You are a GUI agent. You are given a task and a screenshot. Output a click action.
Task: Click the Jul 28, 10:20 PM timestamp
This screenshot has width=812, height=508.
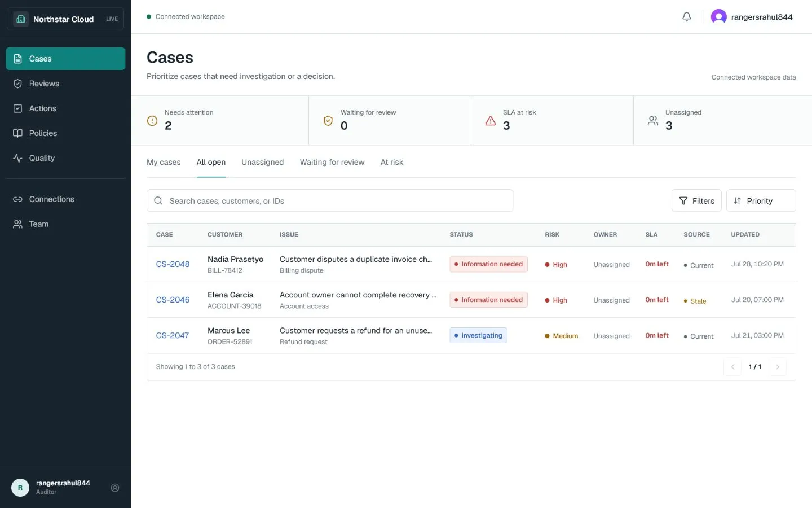coord(757,264)
